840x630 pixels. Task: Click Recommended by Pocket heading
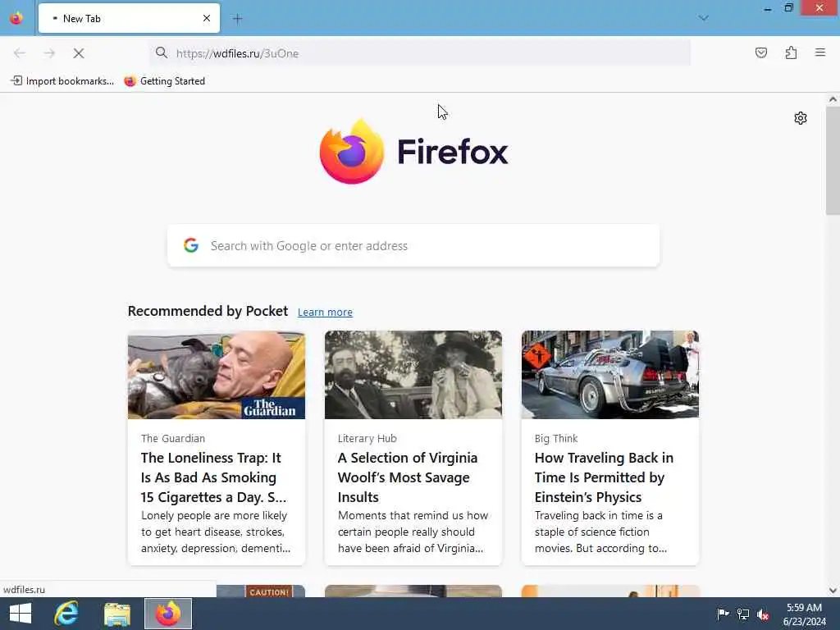[x=208, y=311]
